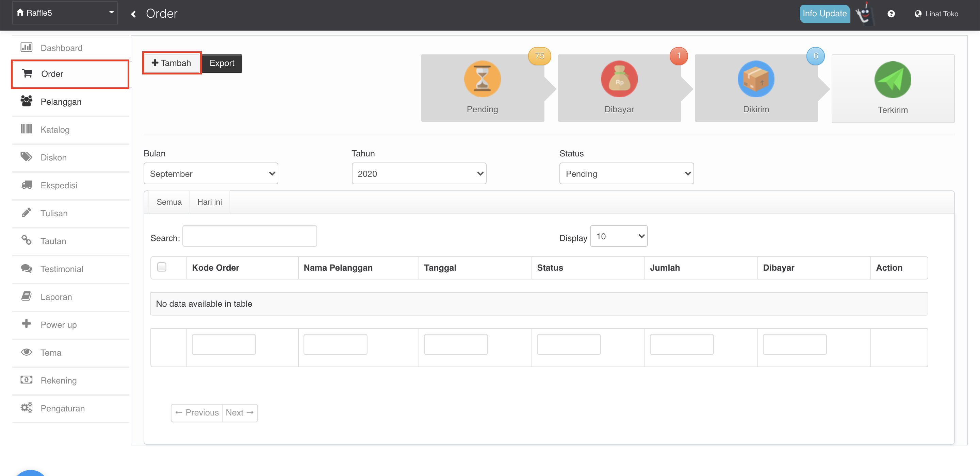Click the Dibayar money bag icon

[619, 79]
